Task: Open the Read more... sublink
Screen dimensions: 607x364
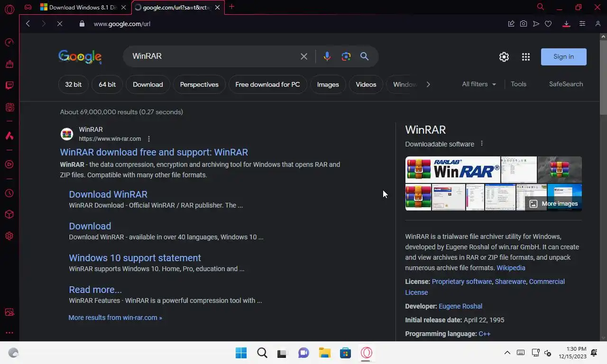Action: 95,290
